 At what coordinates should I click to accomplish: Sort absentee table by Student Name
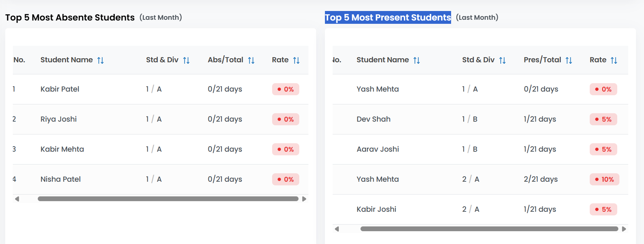(100, 60)
